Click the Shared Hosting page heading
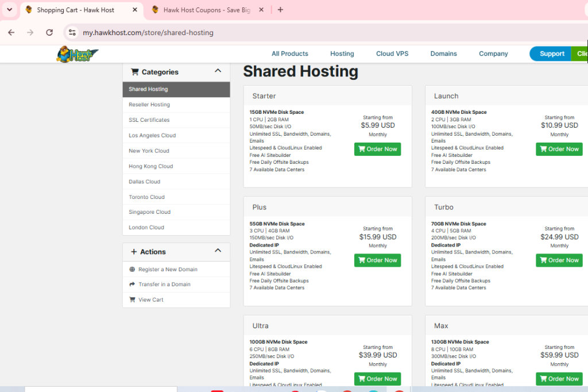The height and width of the screenshot is (392, 588). (301, 72)
